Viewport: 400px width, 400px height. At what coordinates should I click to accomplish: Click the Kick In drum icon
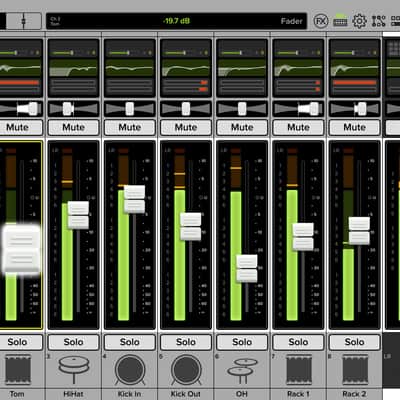[x=130, y=369]
